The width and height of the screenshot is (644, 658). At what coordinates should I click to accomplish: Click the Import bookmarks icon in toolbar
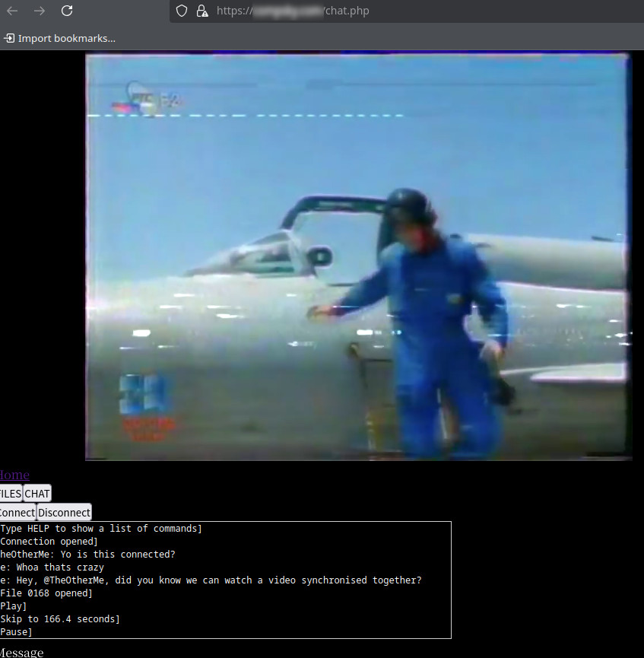pyautogui.click(x=9, y=38)
